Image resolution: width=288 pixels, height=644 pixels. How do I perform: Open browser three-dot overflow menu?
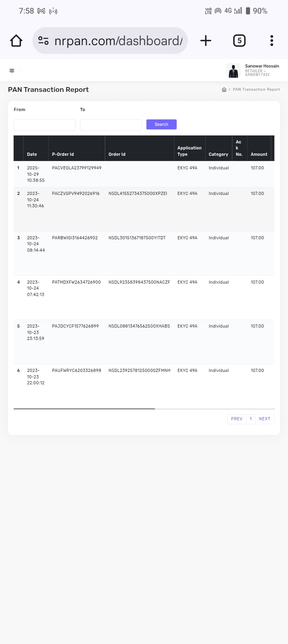272,41
